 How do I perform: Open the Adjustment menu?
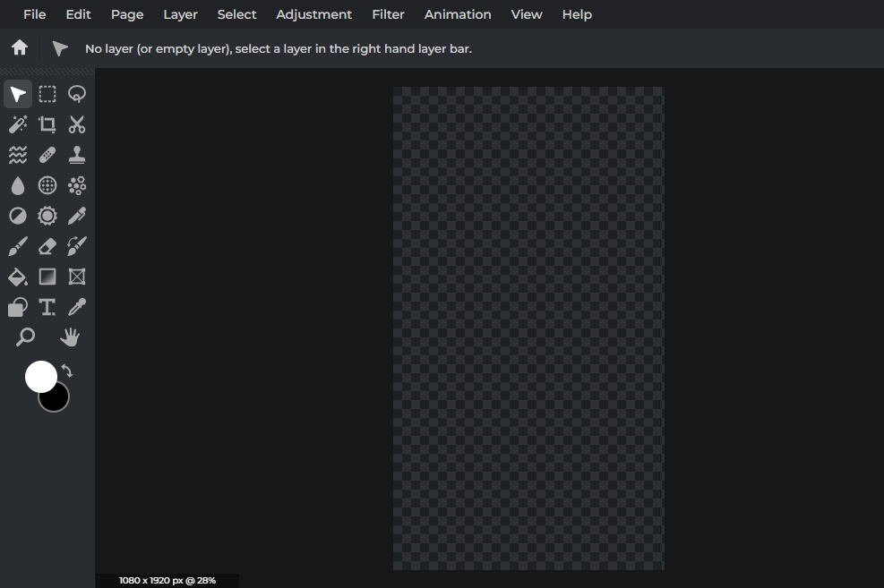[313, 14]
